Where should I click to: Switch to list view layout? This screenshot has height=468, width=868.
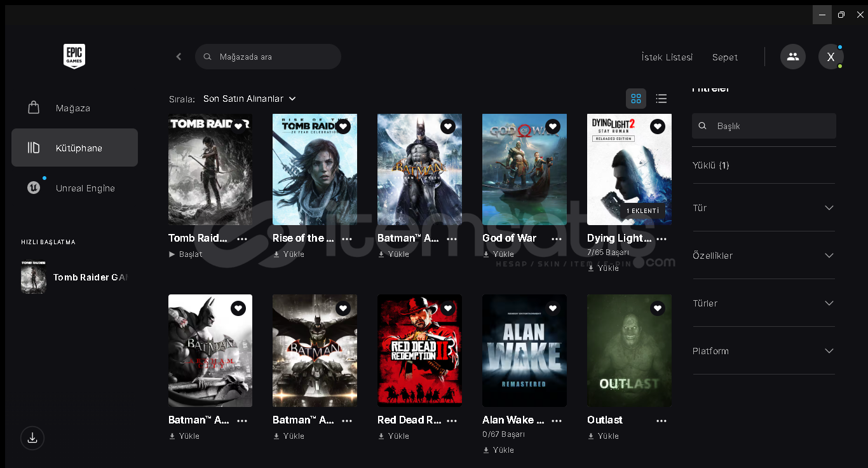coord(661,99)
